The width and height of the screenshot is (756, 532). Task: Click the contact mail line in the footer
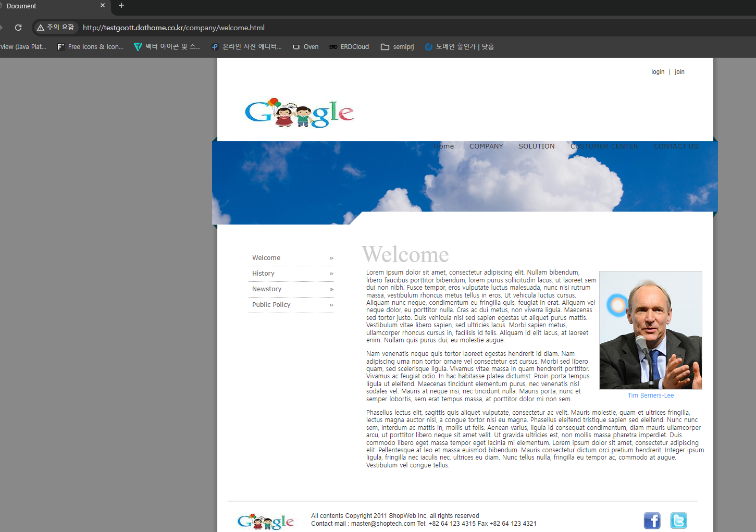tap(424, 524)
